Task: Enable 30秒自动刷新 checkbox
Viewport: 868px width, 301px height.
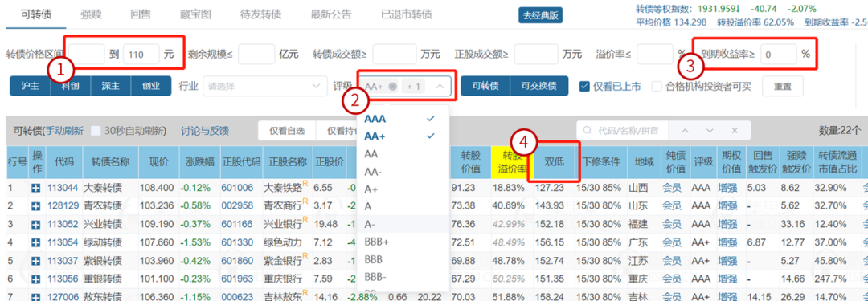Action: 95,131
